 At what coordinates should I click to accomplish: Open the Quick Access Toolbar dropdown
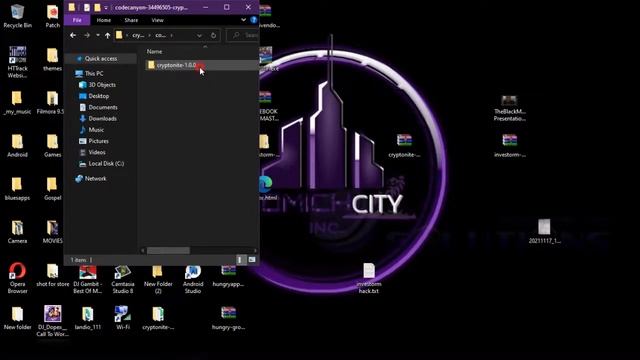[106, 7]
